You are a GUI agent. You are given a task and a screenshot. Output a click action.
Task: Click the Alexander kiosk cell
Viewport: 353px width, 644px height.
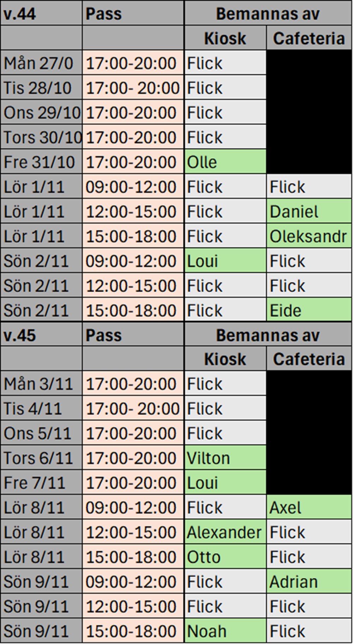pyautogui.click(x=225, y=532)
